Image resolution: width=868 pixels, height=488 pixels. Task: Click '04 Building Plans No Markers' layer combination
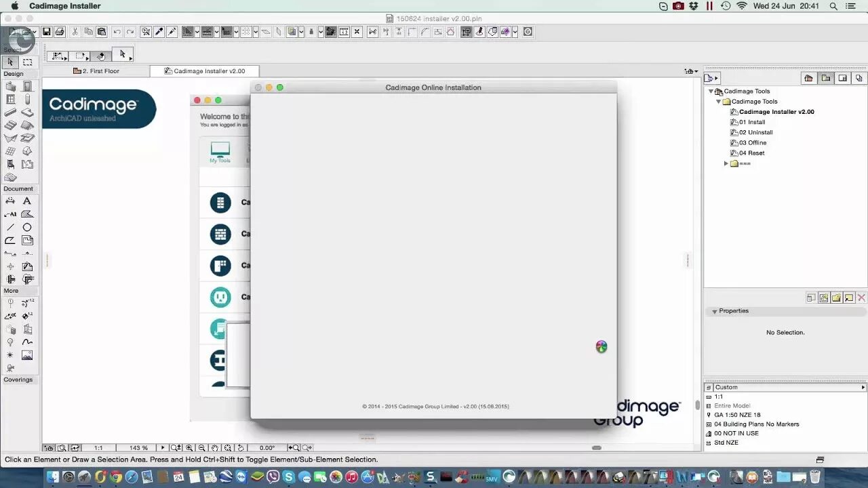point(756,424)
